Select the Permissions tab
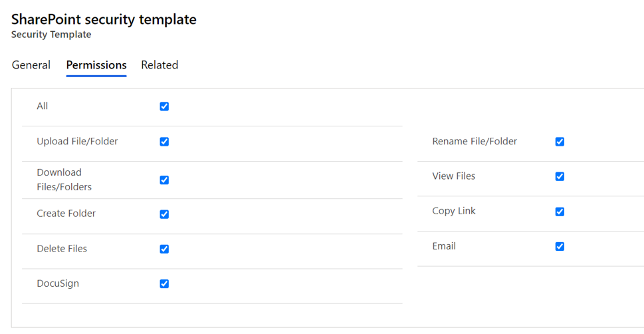This screenshot has height=334, width=644. (96, 65)
